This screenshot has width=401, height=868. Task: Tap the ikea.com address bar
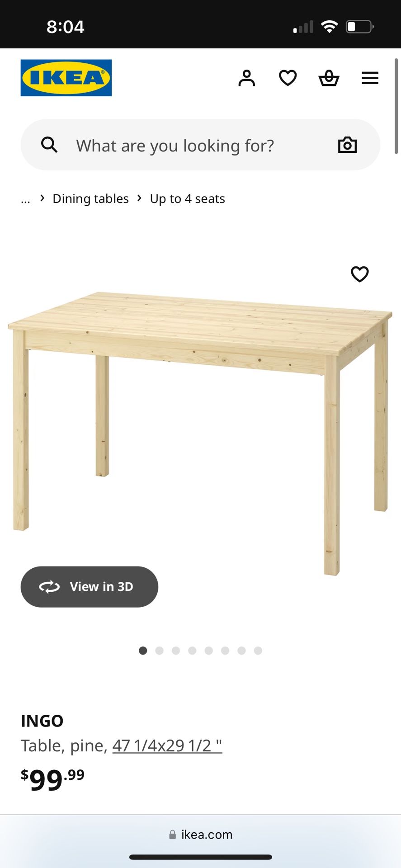coord(200,835)
